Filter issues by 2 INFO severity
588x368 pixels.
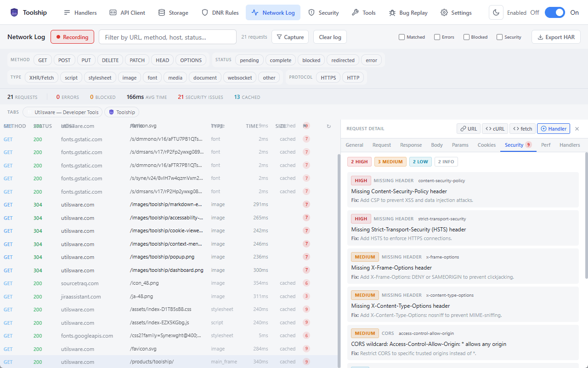[x=446, y=161]
